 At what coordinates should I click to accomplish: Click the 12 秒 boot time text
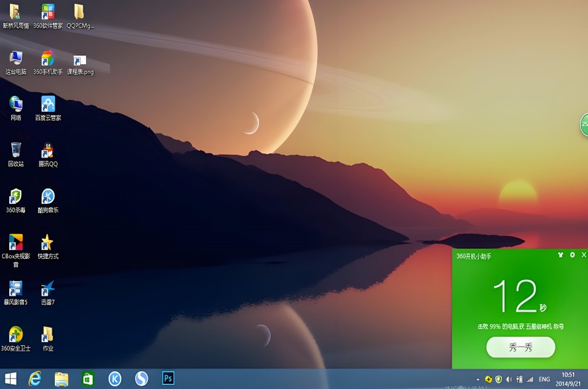(x=520, y=296)
